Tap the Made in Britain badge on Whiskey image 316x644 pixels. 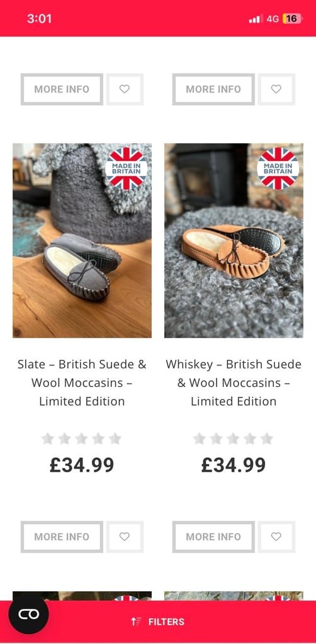(x=278, y=169)
